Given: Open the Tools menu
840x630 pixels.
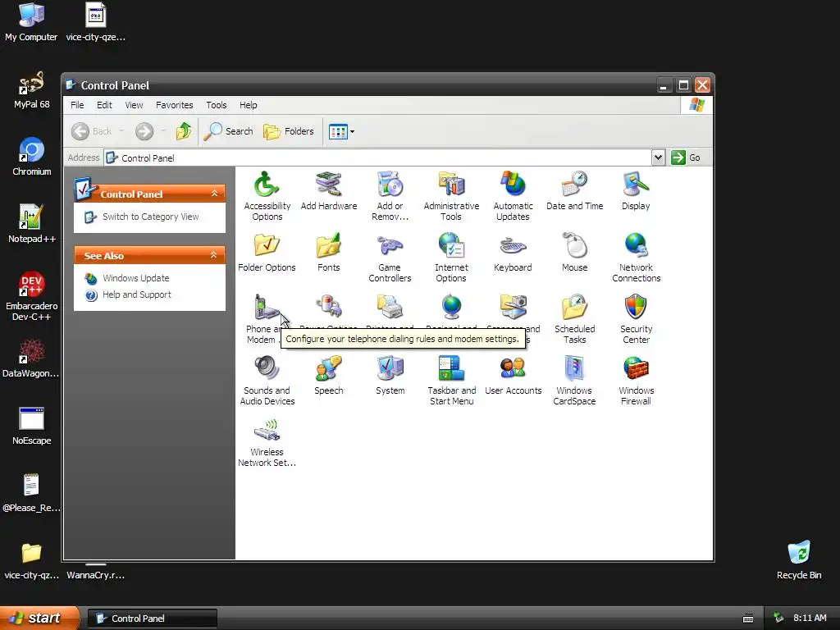Looking at the screenshot, I should 217,105.
